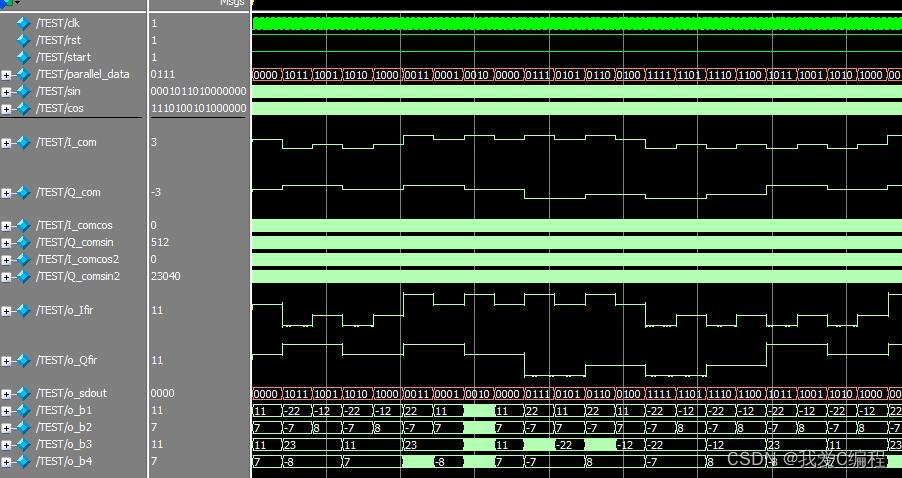Expand the o_sdout bus plus box

(x=6, y=394)
